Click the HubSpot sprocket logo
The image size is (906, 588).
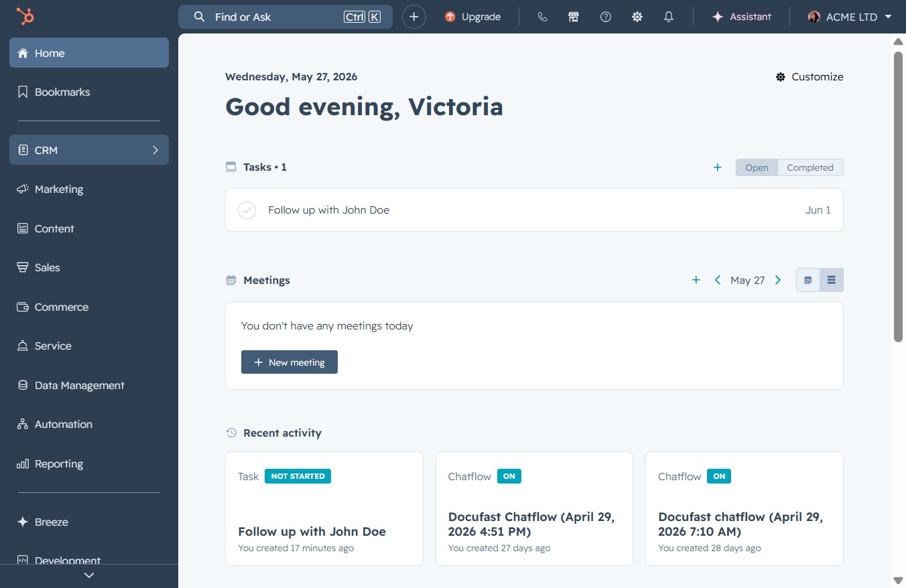25,17
